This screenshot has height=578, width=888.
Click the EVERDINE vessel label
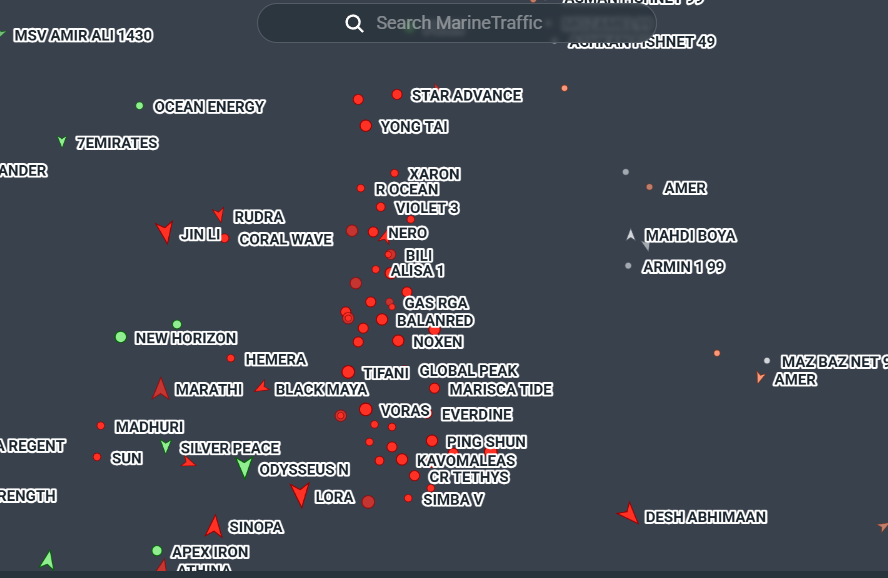[477, 414]
